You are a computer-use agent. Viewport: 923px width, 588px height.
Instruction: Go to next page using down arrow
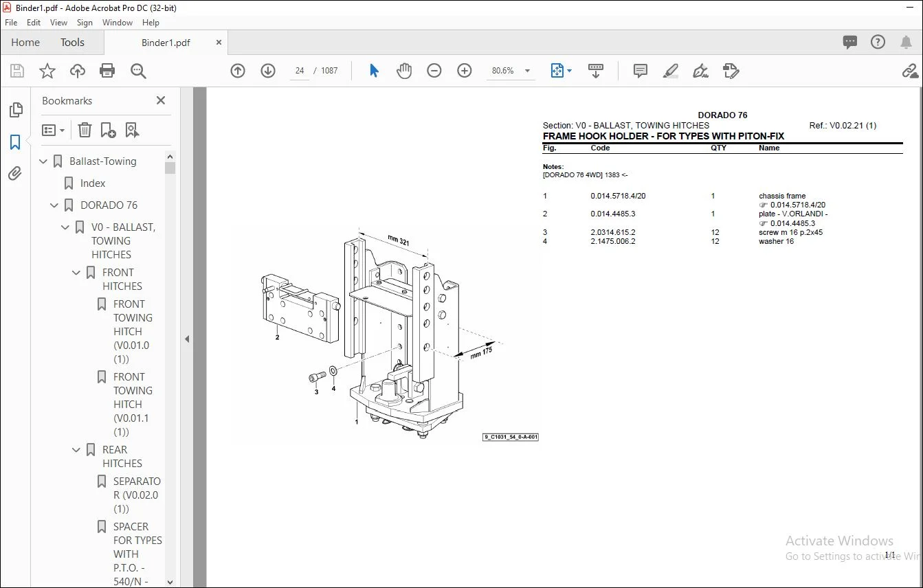tap(268, 71)
